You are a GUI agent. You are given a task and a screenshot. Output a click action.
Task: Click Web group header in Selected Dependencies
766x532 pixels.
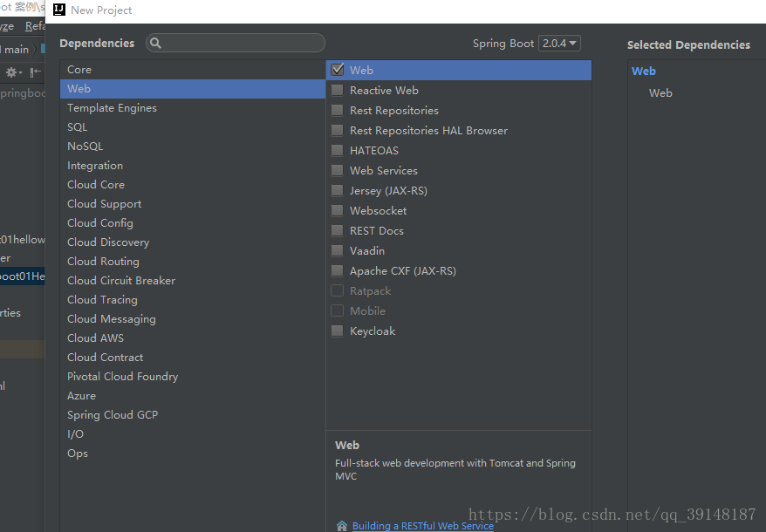point(643,71)
